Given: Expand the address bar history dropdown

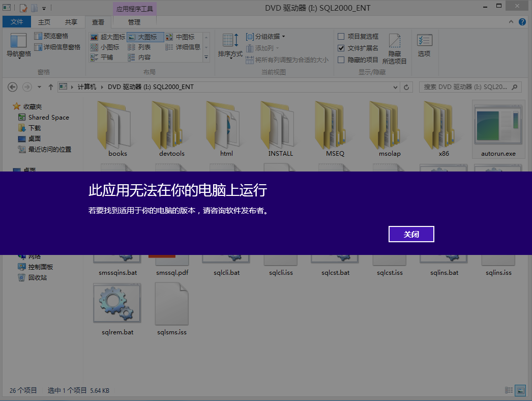Looking at the screenshot, I should 396,87.
